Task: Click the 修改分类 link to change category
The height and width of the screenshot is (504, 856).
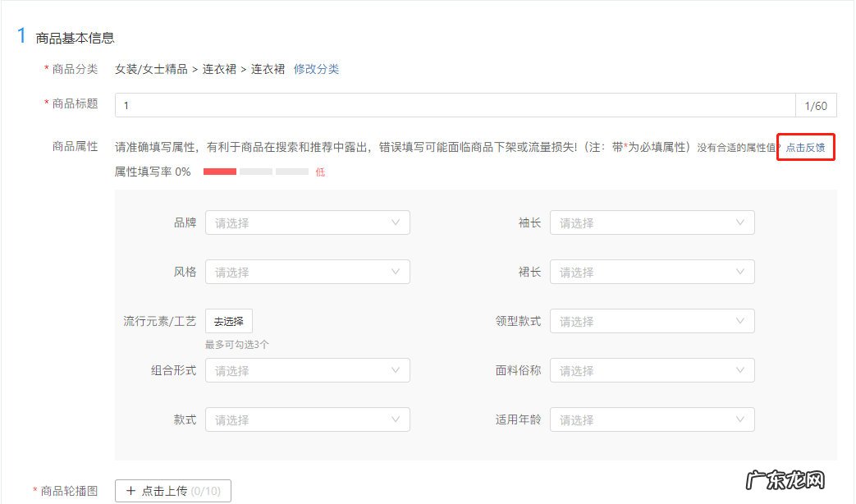Action: (316, 70)
